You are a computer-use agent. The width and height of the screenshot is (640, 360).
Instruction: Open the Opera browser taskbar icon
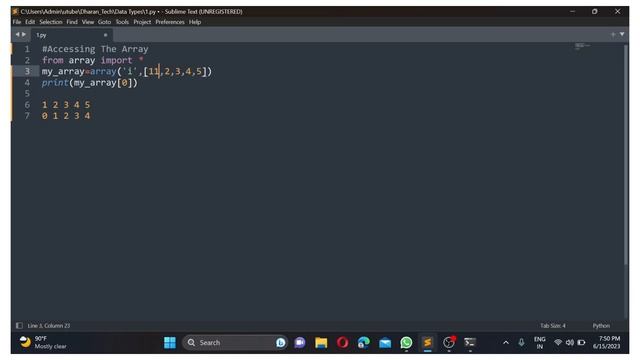342,342
